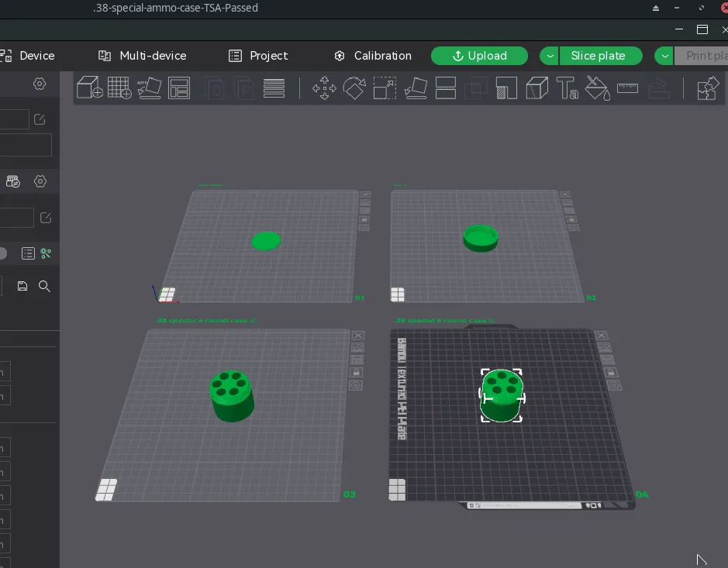Click the Add plate grid icon
The height and width of the screenshot is (568, 728).
point(119,88)
